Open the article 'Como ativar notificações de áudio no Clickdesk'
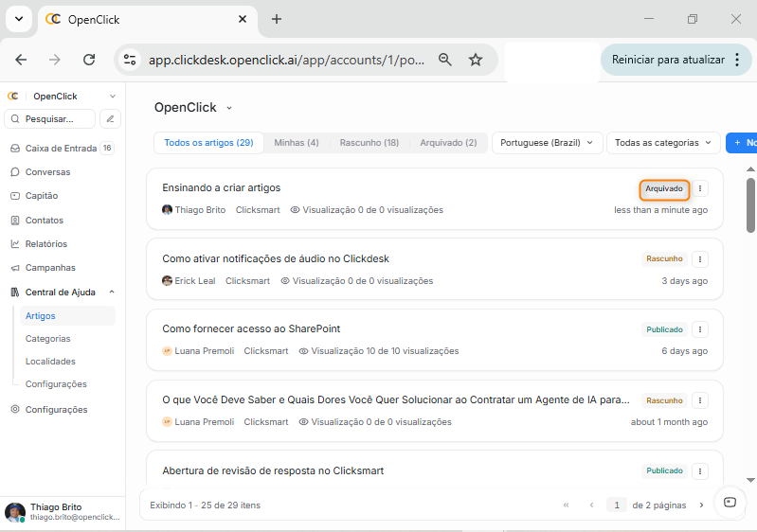Viewport: 757px width, 532px height. [276, 258]
